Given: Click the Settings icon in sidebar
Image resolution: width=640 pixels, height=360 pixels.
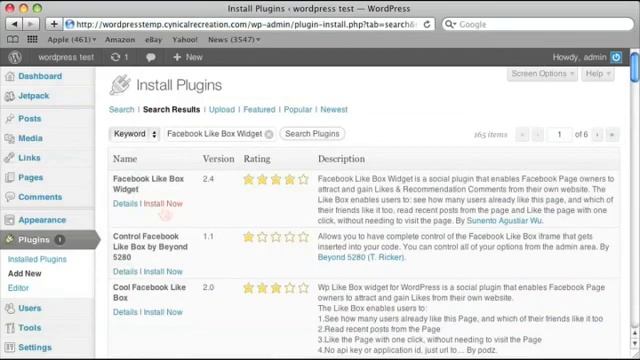Looking at the screenshot, I should (10, 347).
